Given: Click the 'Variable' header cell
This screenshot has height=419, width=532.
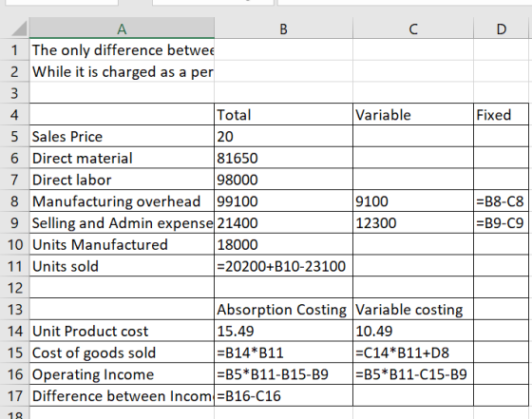Looking at the screenshot, I should (x=413, y=115).
